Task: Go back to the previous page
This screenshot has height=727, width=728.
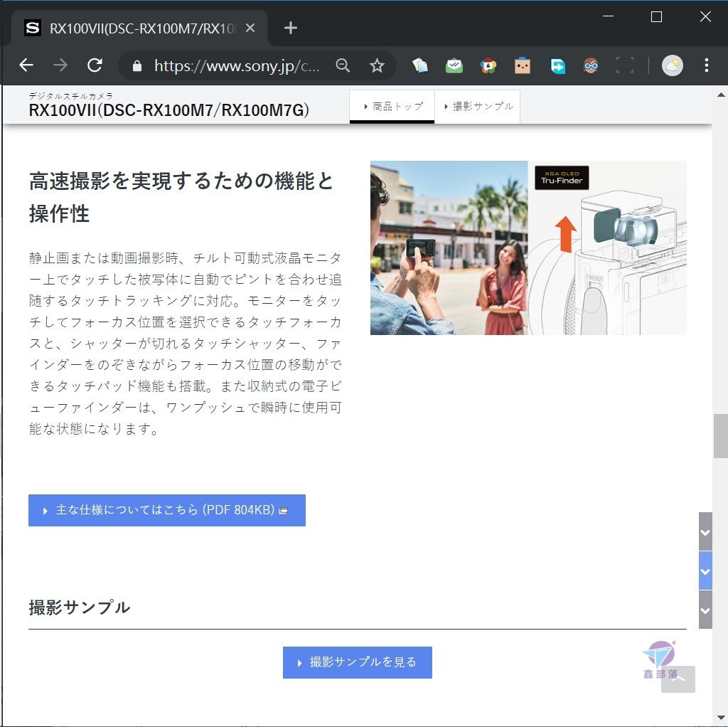Action: (x=26, y=65)
